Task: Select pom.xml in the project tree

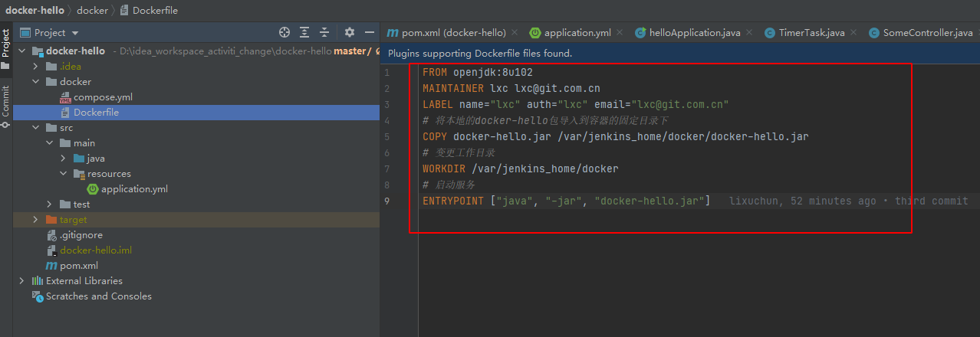Action: [79, 266]
